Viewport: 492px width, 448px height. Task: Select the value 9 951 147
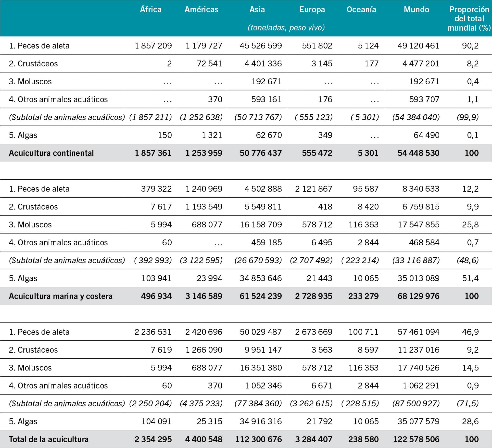(263, 350)
